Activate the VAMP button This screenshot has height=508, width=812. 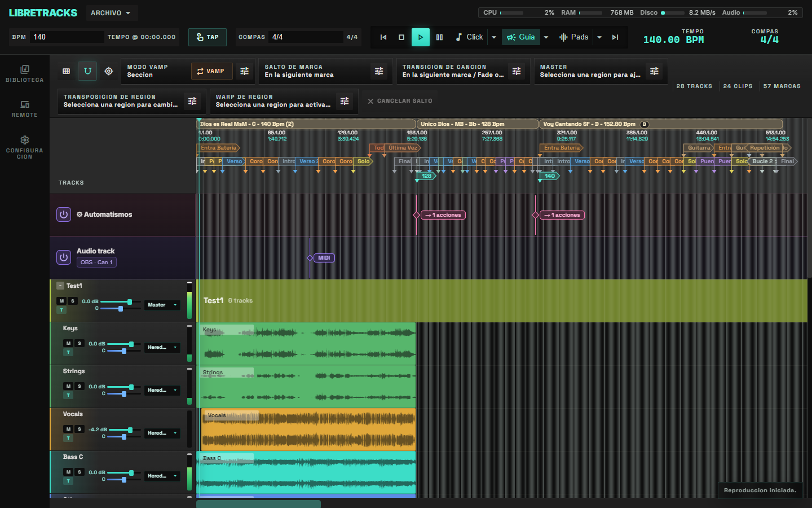tap(211, 71)
